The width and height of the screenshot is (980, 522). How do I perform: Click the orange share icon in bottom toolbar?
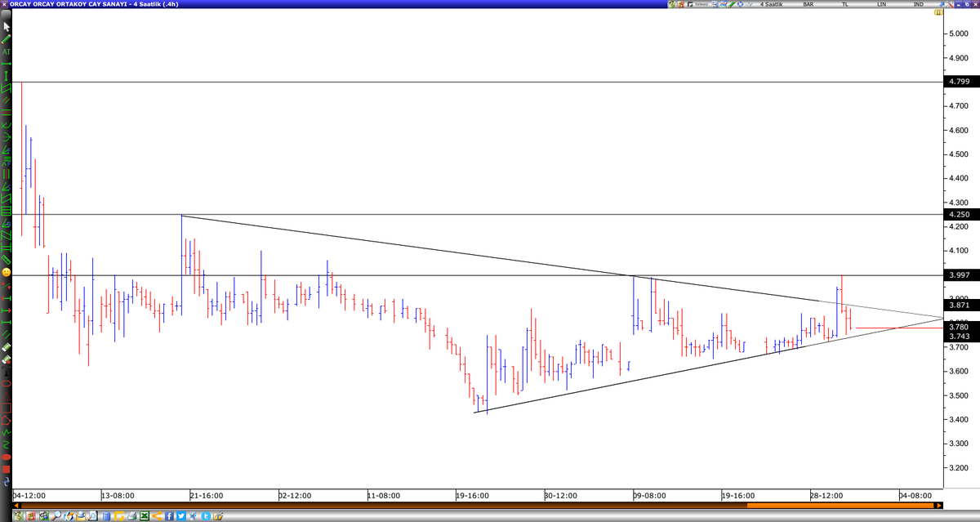157,515
